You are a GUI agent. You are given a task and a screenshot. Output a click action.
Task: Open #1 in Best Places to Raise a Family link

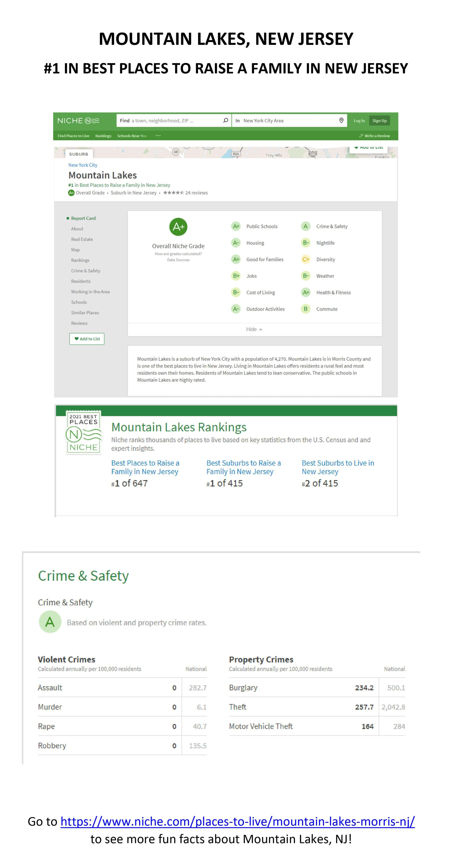[x=119, y=185]
